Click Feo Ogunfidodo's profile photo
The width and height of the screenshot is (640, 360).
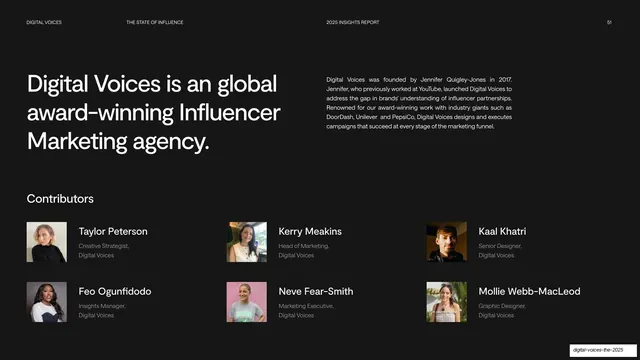click(47, 302)
